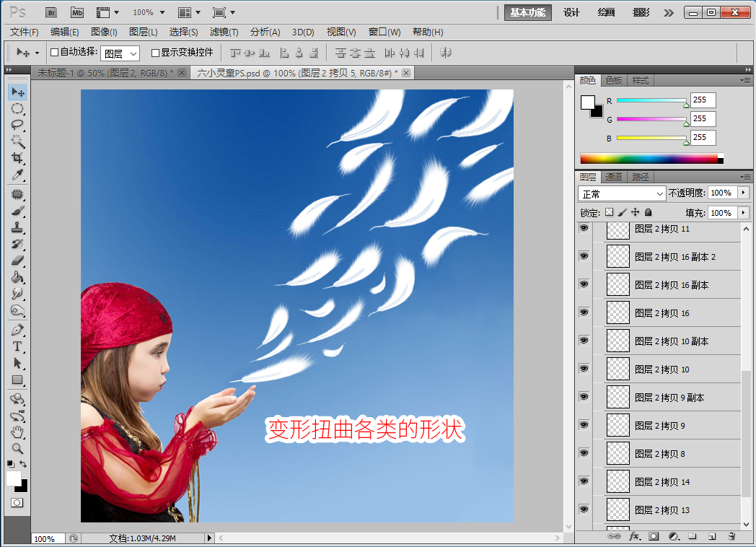The height and width of the screenshot is (547, 756).
Task: Delete layer with trash icon
Action: (x=731, y=536)
